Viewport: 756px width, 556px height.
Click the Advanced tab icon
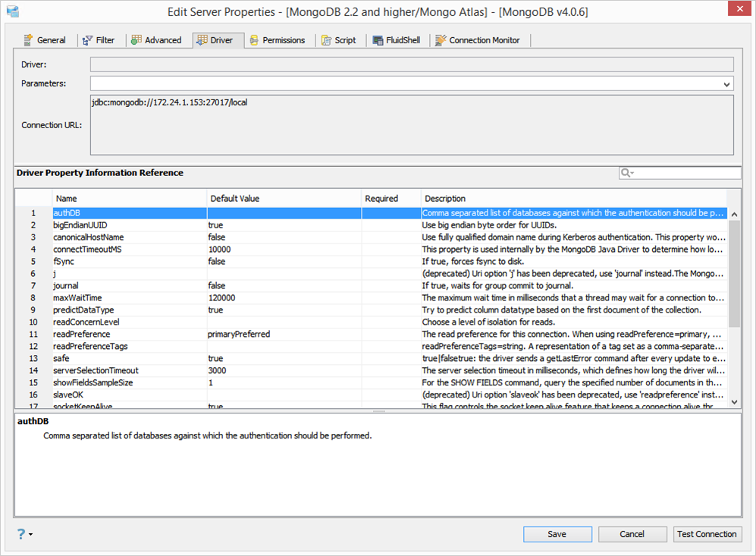136,39
